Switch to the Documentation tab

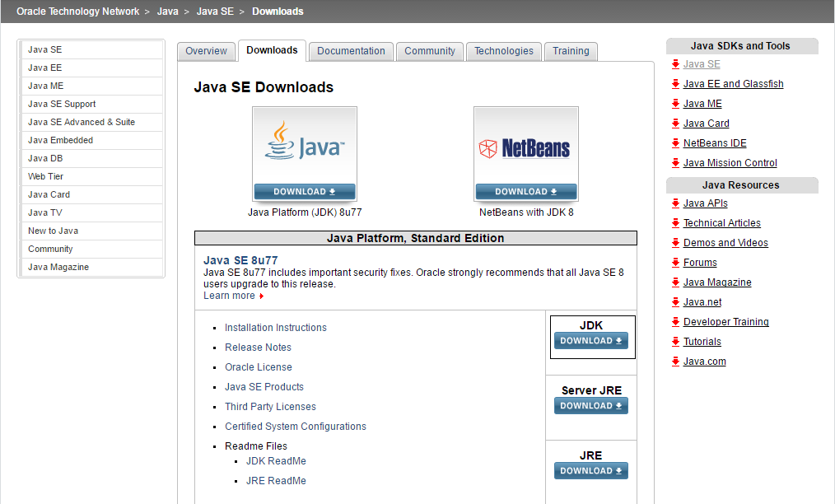click(x=351, y=51)
